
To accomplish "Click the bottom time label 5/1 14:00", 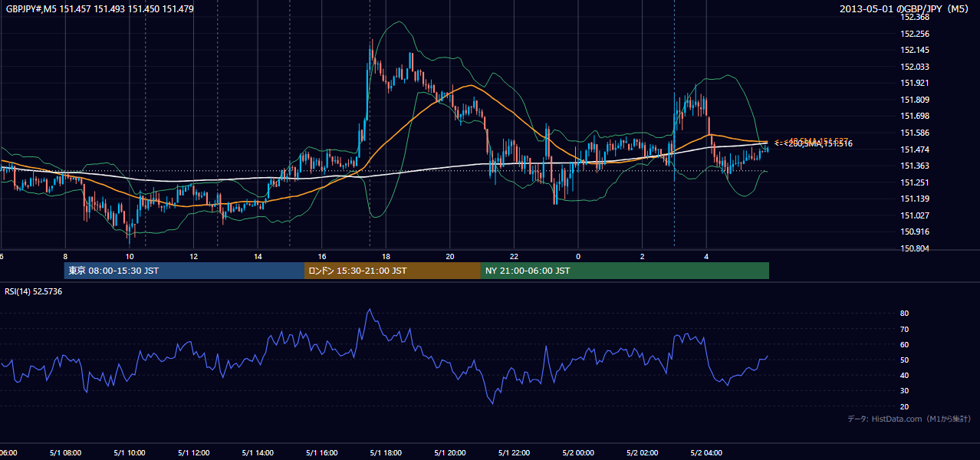I will pos(258,452).
